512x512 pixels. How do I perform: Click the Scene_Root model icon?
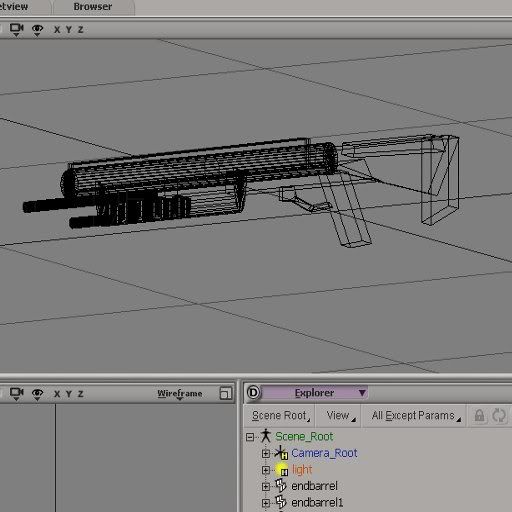[x=266, y=435]
